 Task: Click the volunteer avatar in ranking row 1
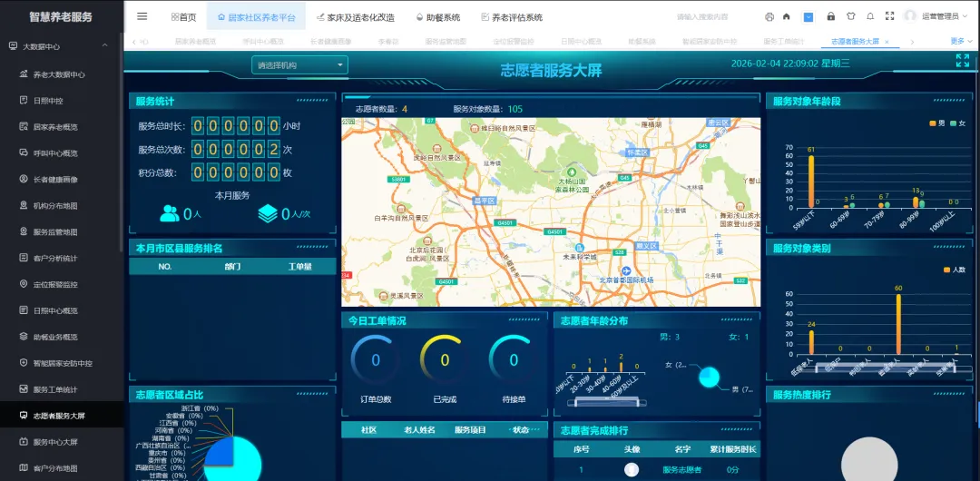632,469
